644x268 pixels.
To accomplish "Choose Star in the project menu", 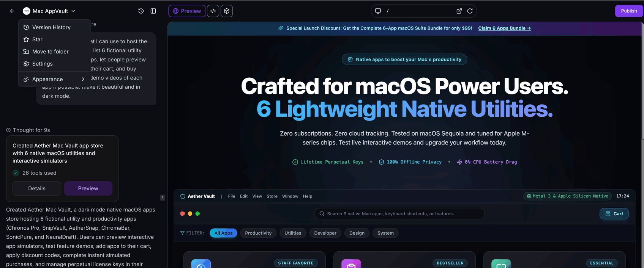I will click(x=55, y=39).
